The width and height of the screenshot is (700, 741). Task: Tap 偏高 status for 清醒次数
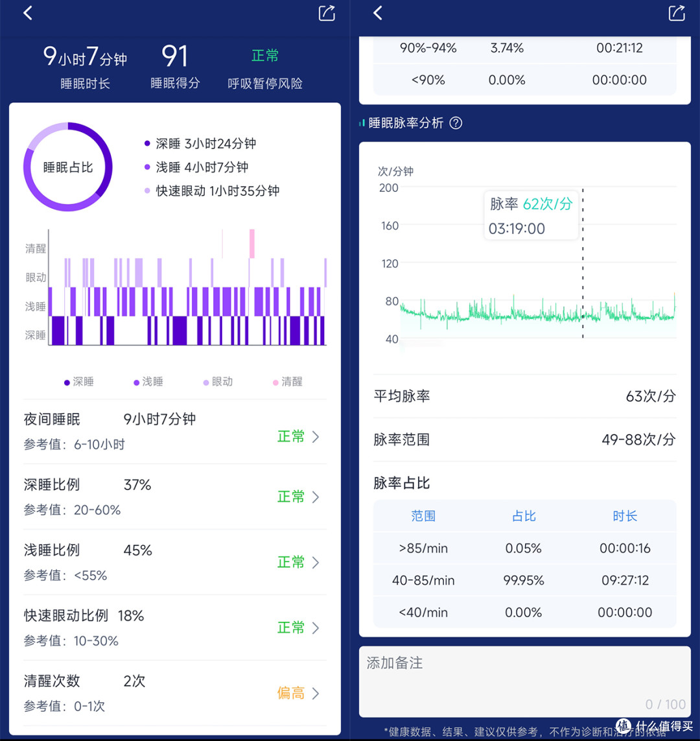290,693
